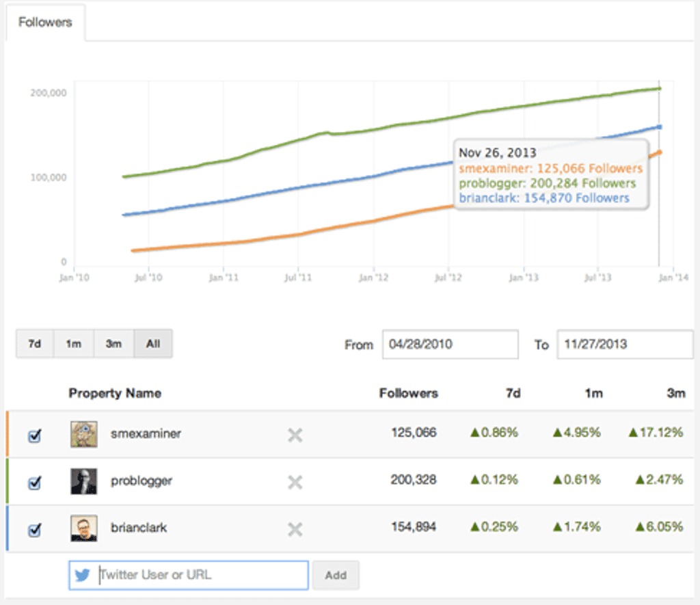The image size is (700, 605).
Task: Click the follower count 200,328
Action: [414, 480]
